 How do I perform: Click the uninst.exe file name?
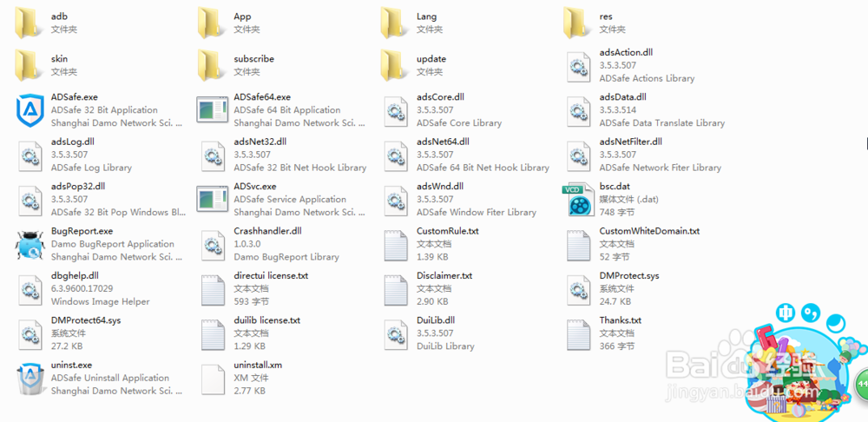71,365
